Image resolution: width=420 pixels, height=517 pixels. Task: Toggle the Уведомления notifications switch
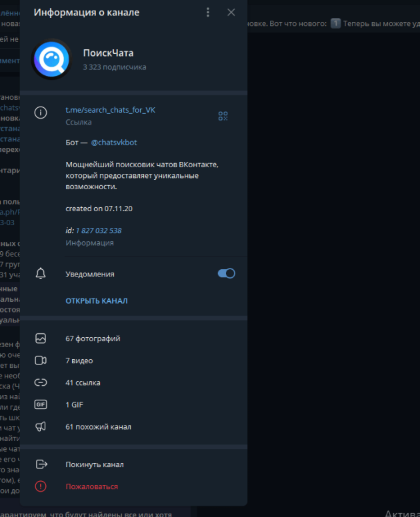click(226, 273)
